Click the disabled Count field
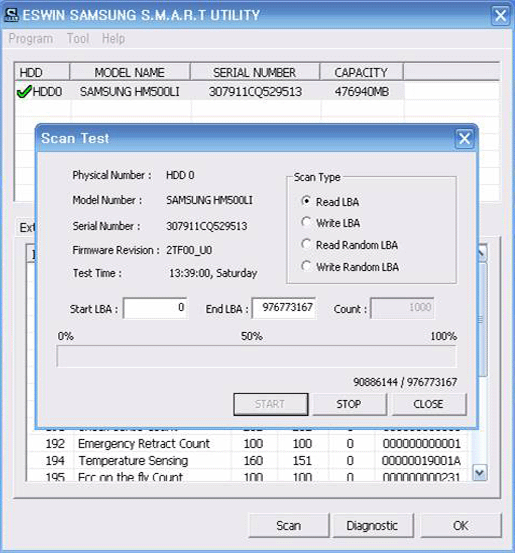The image size is (515, 553). [402, 308]
